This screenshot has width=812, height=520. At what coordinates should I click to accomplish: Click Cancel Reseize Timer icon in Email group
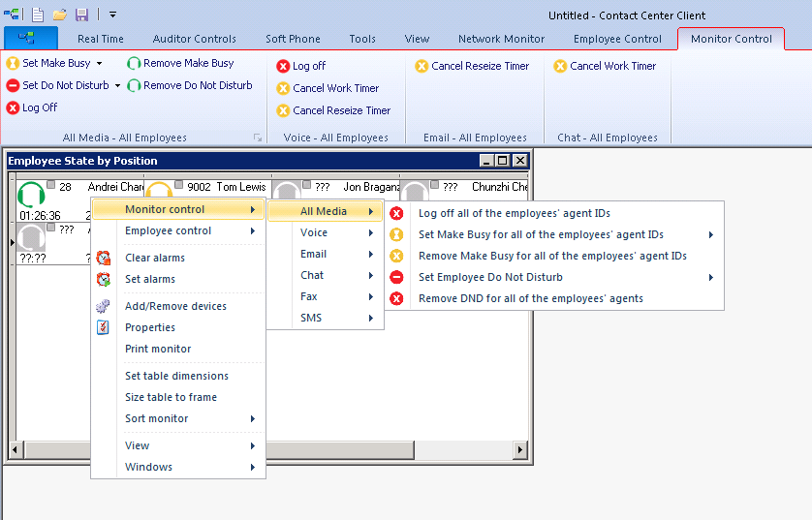pos(422,67)
